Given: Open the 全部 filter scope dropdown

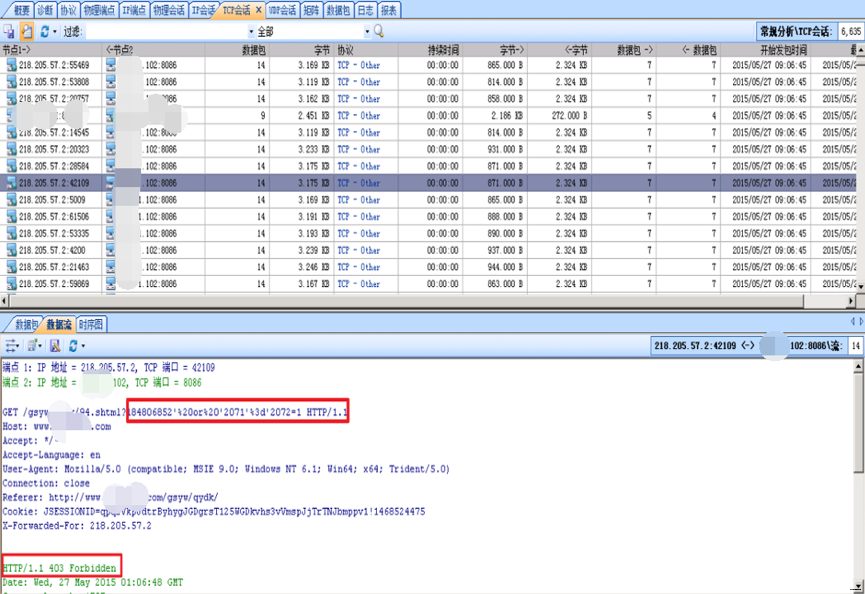Looking at the screenshot, I should tap(367, 32).
